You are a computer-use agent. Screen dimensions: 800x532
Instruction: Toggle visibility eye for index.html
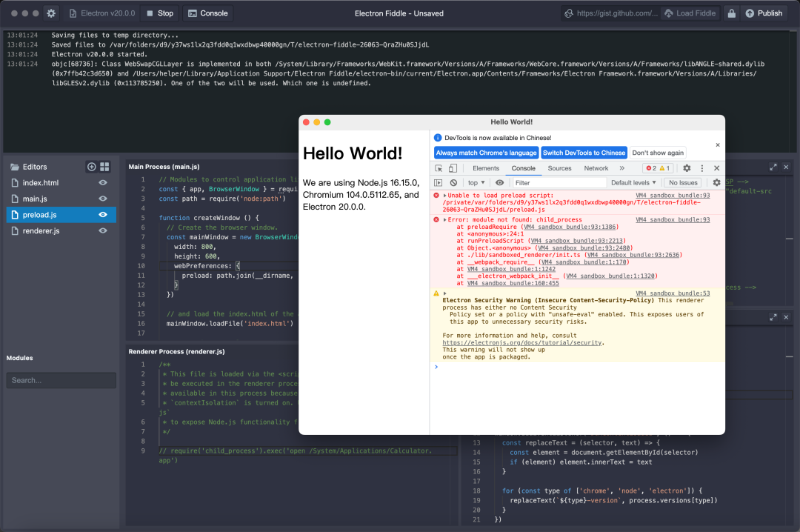tap(103, 183)
